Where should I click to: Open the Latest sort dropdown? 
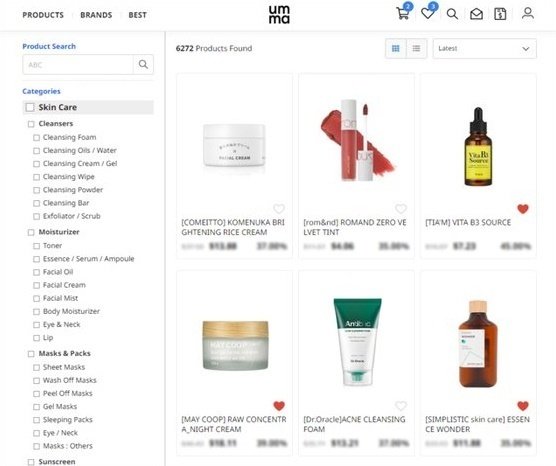tap(484, 49)
